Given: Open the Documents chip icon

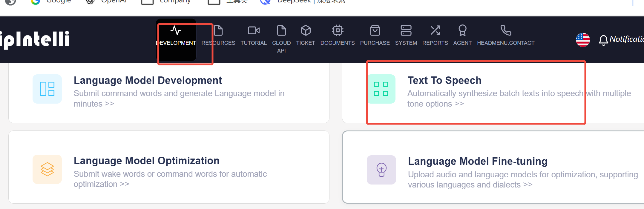Looking at the screenshot, I should click(x=338, y=30).
